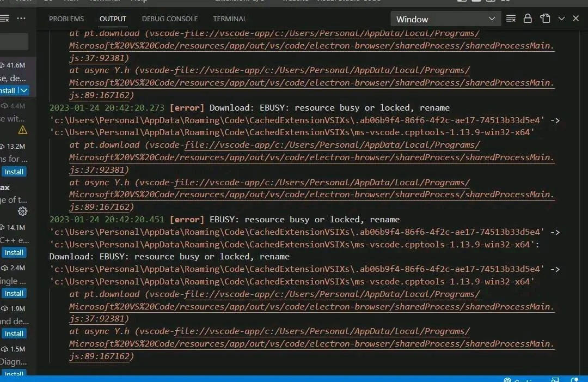Select the OUTPUT tab

click(113, 19)
